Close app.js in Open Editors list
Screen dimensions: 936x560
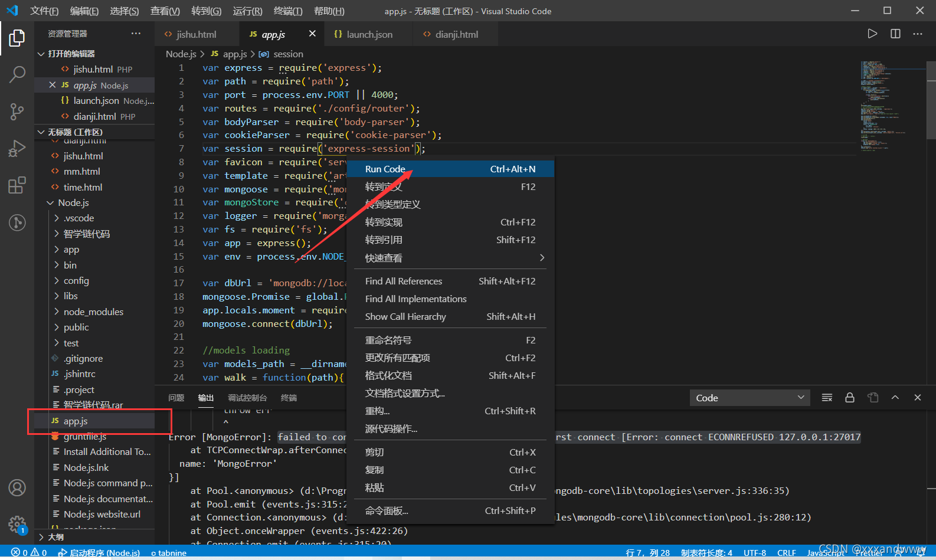click(x=53, y=85)
